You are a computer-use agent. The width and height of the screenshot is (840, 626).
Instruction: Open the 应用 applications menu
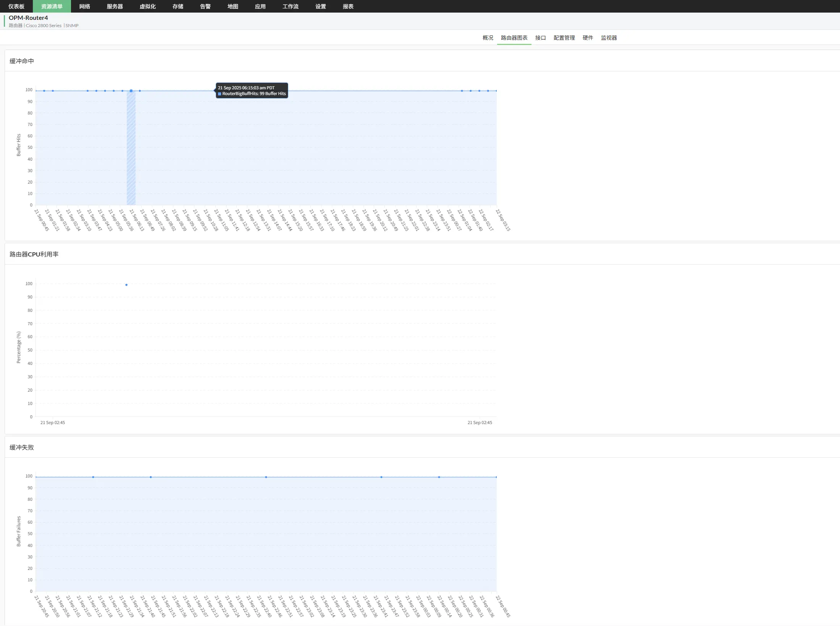(x=260, y=6)
